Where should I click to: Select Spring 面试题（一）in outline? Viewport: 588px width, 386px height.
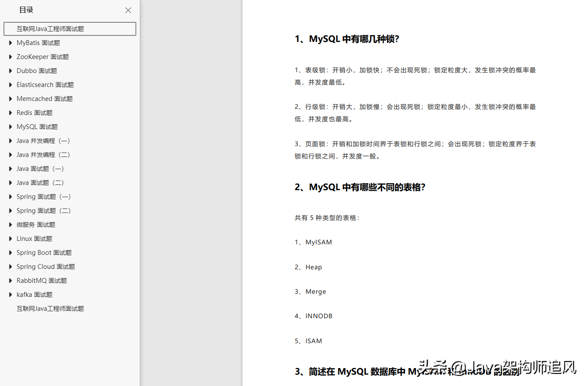44,197
